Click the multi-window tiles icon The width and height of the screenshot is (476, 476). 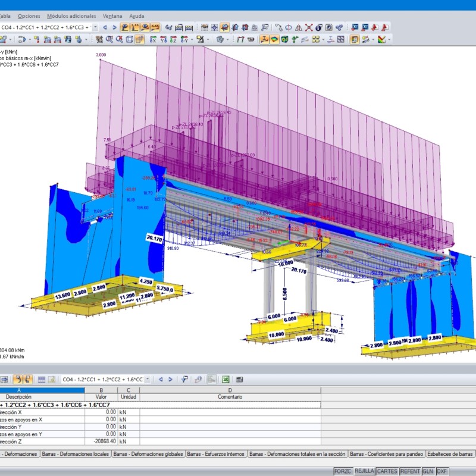pos(341,39)
